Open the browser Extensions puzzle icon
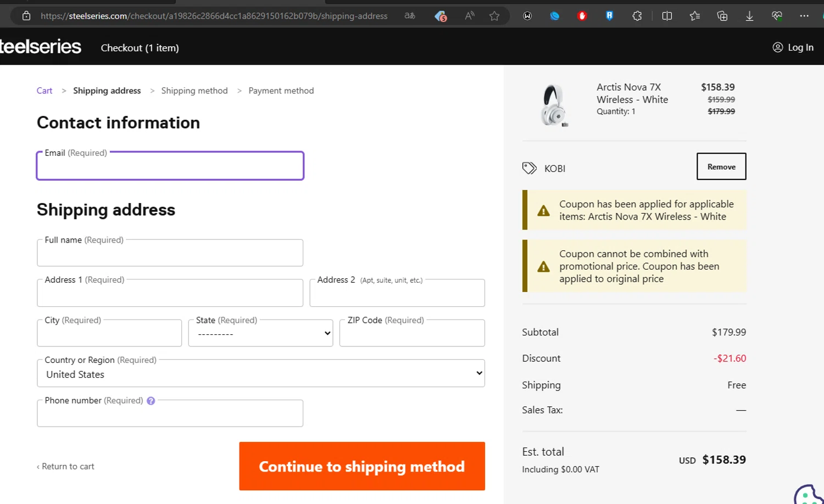824x504 pixels. click(637, 16)
